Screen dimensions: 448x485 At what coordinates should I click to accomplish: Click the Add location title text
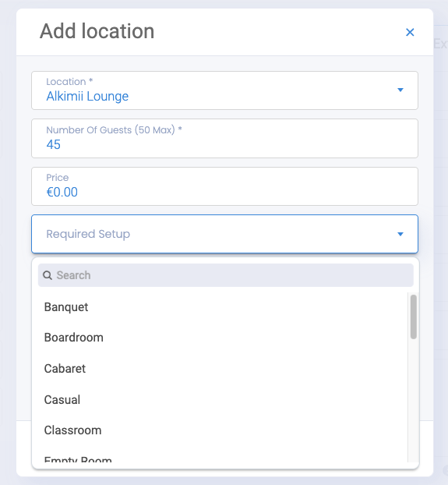97,31
